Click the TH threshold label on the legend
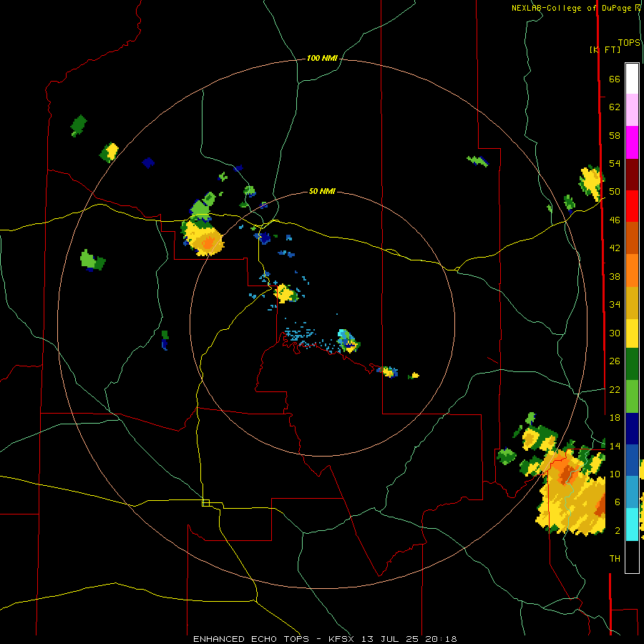The width and height of the screenshot is (644, 644). click(615, 559)
